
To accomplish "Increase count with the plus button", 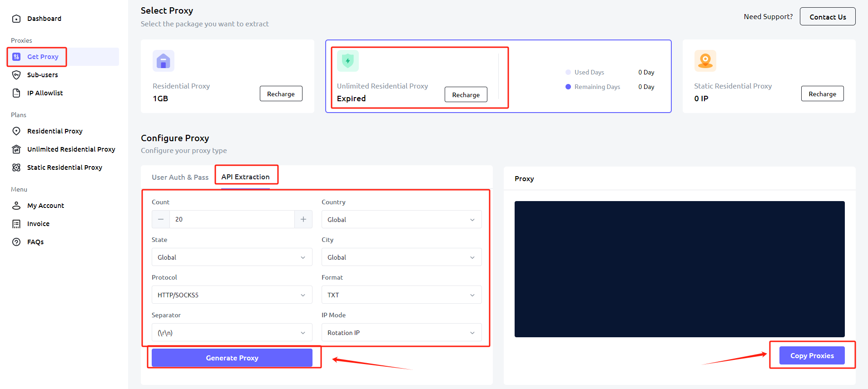I will (303, 219).
